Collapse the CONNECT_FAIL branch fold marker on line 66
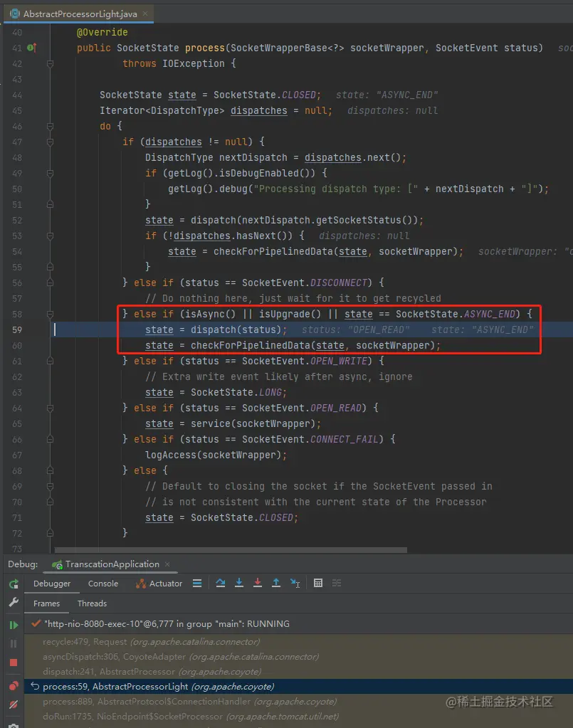The width and height of the screenshot is (573, 728). pos(50,439)
